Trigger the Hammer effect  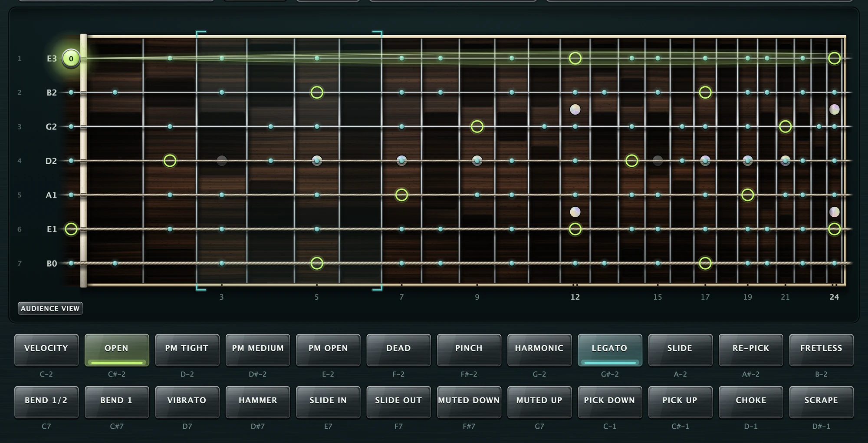(258, 402)
